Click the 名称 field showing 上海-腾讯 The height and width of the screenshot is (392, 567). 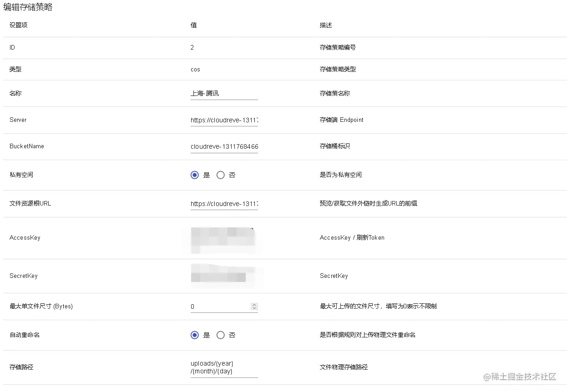click(224, 93)
